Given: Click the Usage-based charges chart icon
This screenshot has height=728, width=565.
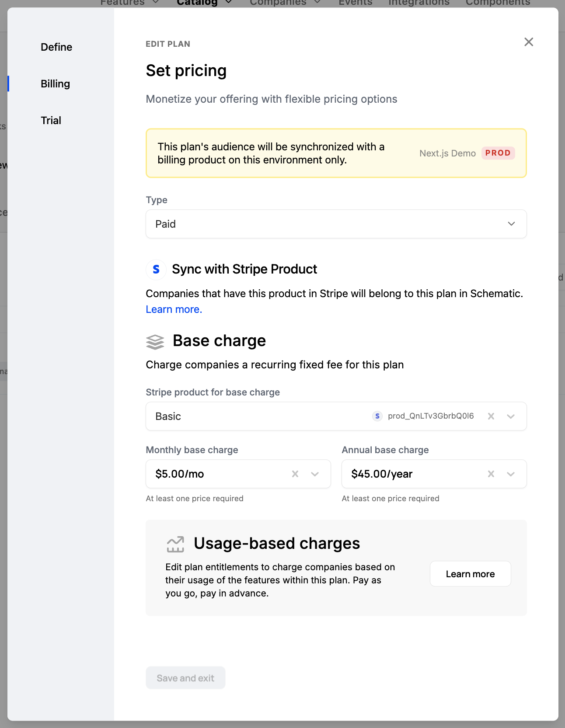Looking at the screenshot, I should click(175, 544).
